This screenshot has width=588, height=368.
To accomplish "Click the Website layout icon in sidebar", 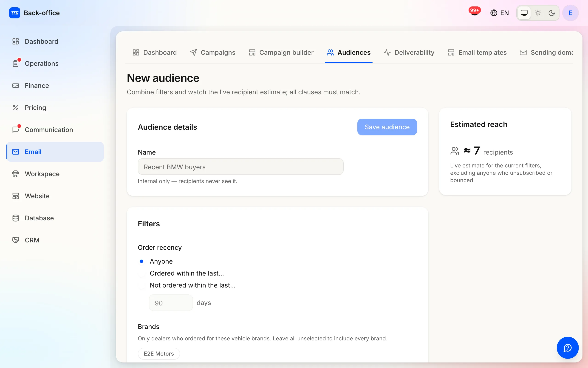I will click(x=16, y=196).
